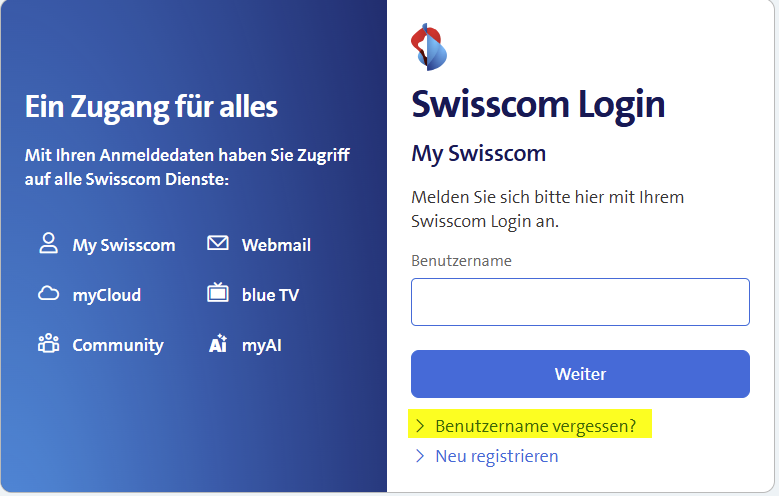Viewport: 779px width, 496px height.
Task: Select the Webmail service label
Action: coord(276,245)
